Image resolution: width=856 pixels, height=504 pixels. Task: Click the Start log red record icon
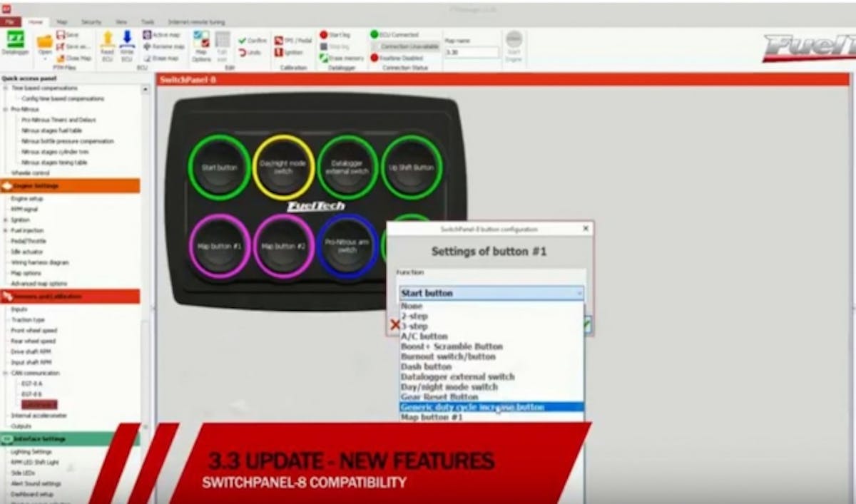[x=324, y=34]
